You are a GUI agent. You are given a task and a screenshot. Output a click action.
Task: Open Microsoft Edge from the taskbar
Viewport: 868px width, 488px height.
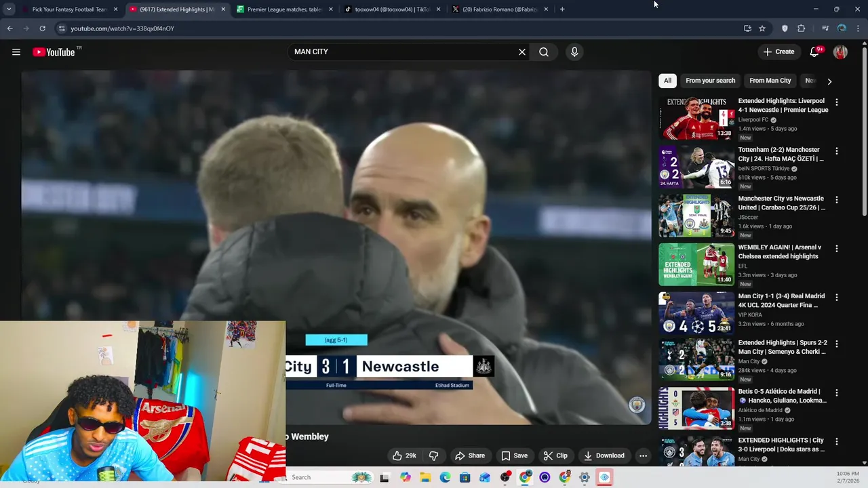tap(445, 477)
